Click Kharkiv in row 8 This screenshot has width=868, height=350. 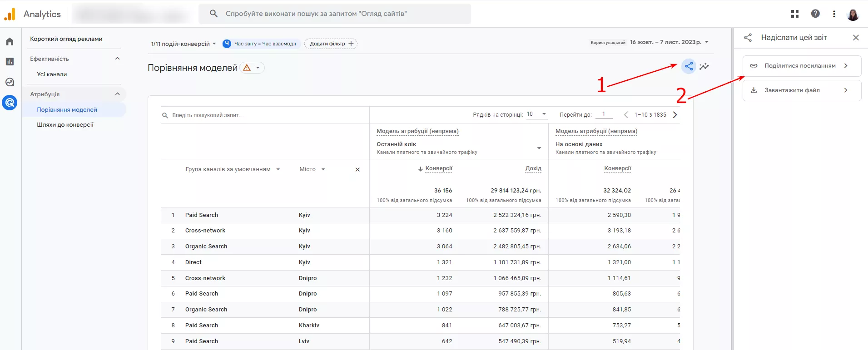click(309, 325)
